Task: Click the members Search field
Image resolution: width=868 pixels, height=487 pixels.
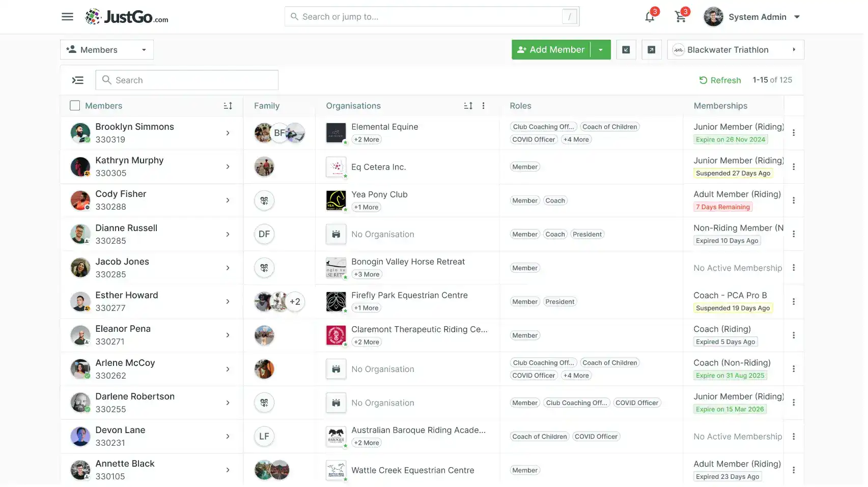Action: 187,80
